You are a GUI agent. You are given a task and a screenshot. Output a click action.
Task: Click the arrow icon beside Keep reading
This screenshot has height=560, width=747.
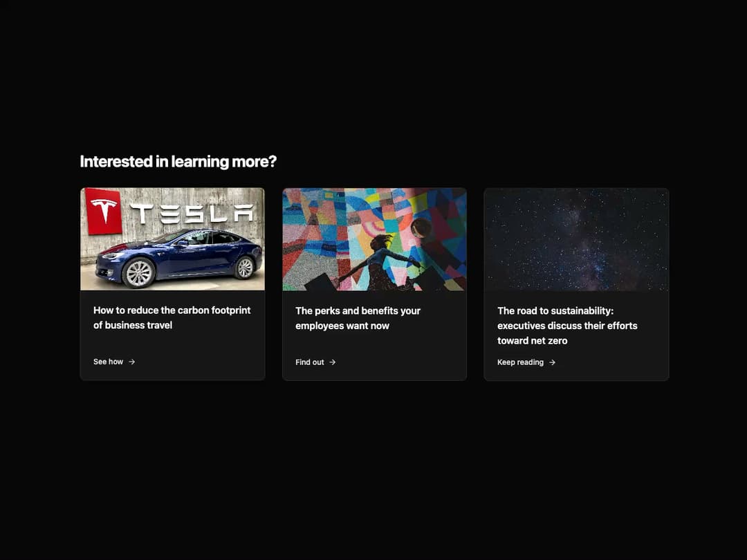(552, 362)
